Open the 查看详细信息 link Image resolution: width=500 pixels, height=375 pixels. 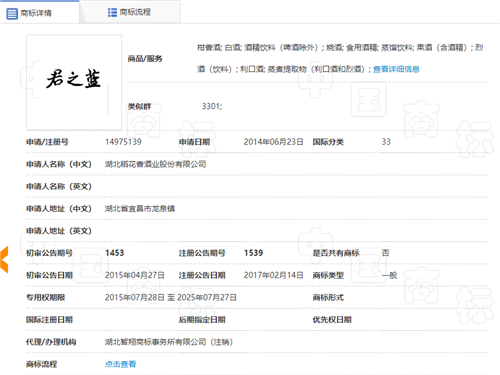point(396,69)
